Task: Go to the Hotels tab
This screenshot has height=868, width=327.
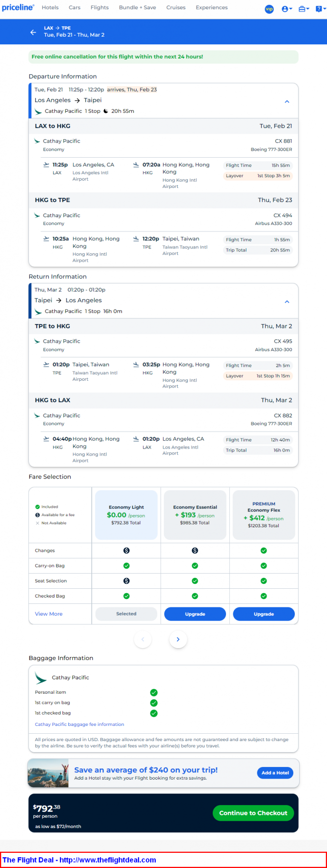Action: coord(50,7)
